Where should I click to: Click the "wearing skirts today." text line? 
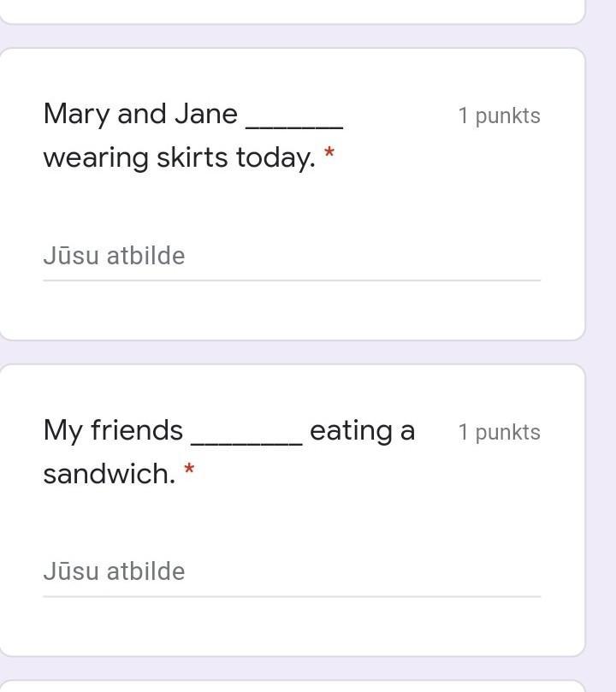[x=180, y=158]
